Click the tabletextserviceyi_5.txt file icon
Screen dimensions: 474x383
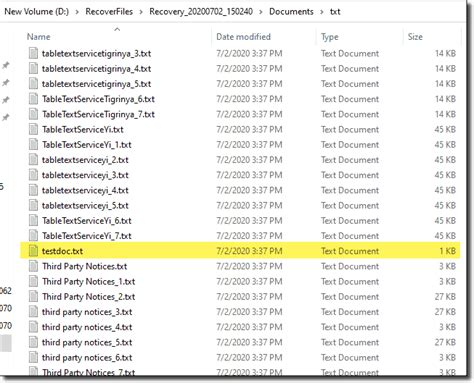tap(33, 206)
